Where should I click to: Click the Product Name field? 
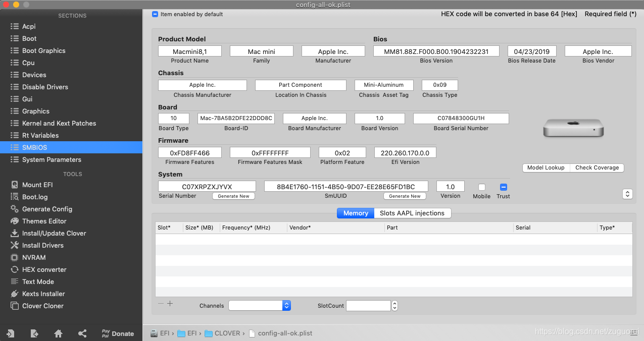click(190, 51)
